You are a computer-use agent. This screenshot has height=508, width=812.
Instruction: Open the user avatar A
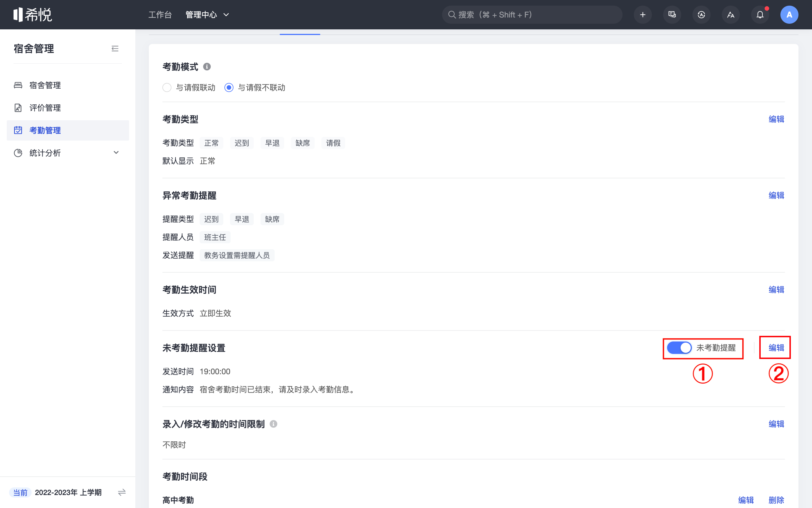(x=789, y=15)
